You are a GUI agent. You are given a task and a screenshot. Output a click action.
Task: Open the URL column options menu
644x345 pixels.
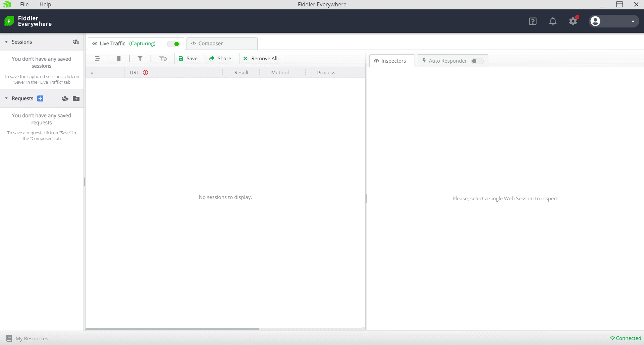[x=222, y=73]
